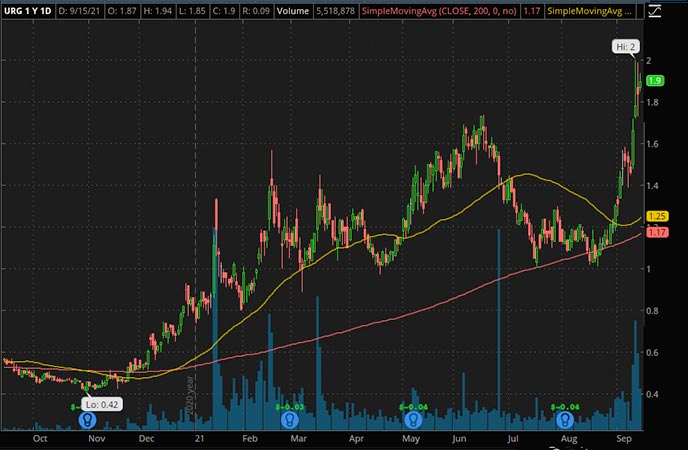Click the $-0.04 earnings label near May

pyautogui.click(x=413, y=407)
